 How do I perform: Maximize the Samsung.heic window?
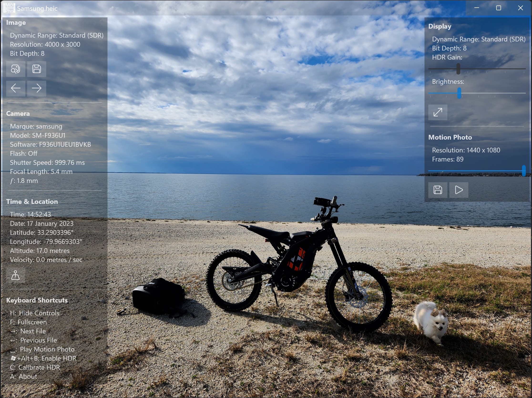pyautogui.click(x=498, y=8)
